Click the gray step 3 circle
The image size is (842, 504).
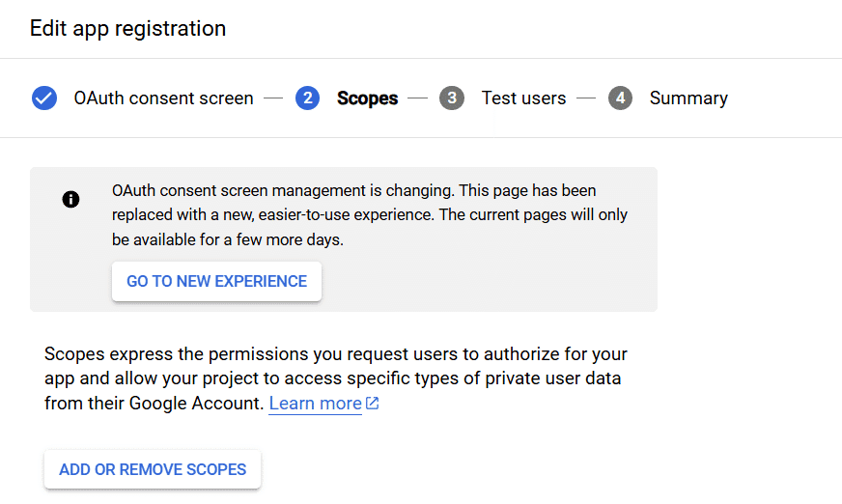[x=452, y=98]
